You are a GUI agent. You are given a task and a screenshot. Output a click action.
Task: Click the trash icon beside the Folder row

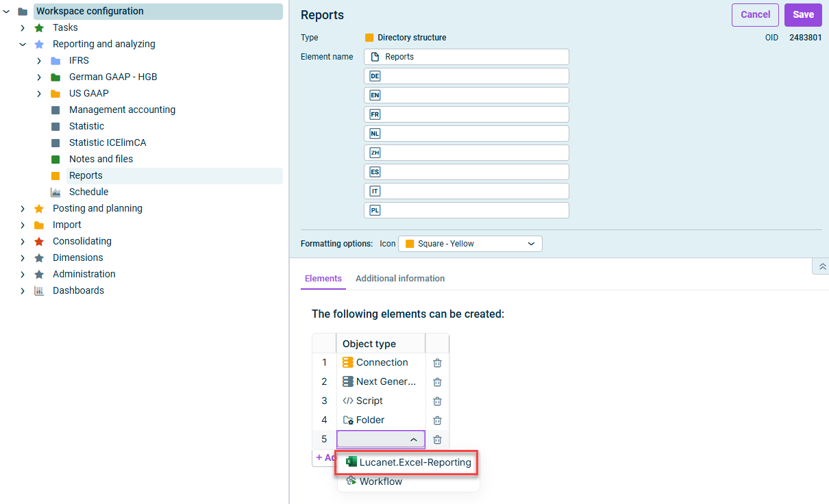[x=437, y=420]
